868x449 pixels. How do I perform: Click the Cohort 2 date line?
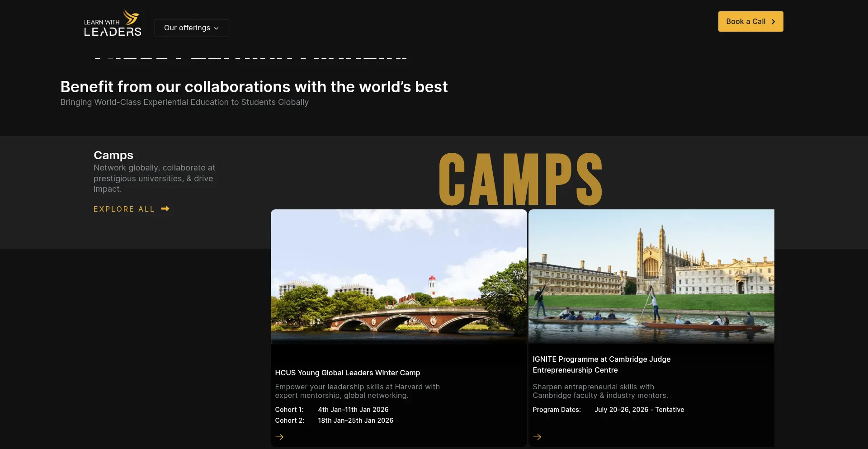[334, 421]
